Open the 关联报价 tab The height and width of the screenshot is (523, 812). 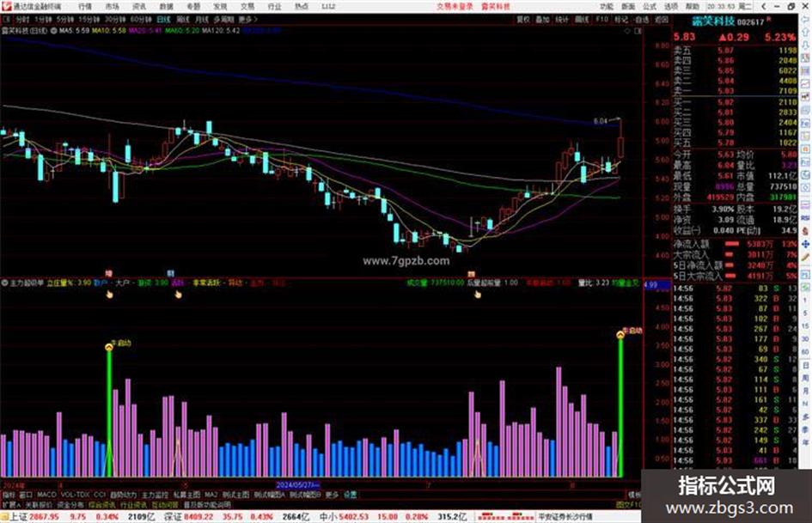coord(39,505)
